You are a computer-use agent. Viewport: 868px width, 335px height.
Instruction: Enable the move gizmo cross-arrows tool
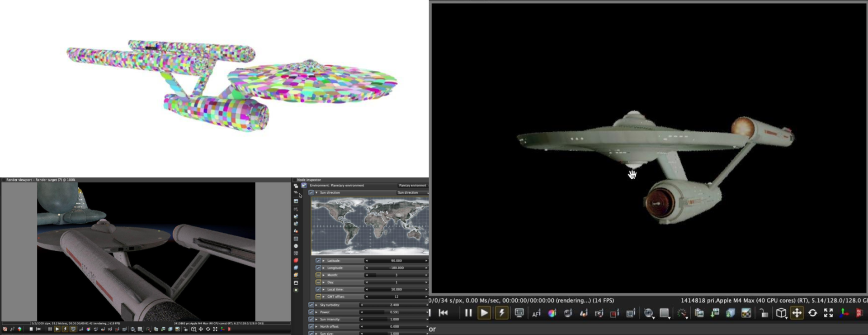(x=797, y=313)
